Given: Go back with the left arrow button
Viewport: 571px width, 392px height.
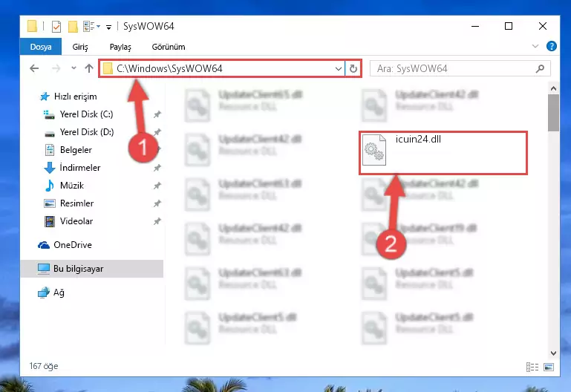Looking at the screenshot, I should [34, 68].
